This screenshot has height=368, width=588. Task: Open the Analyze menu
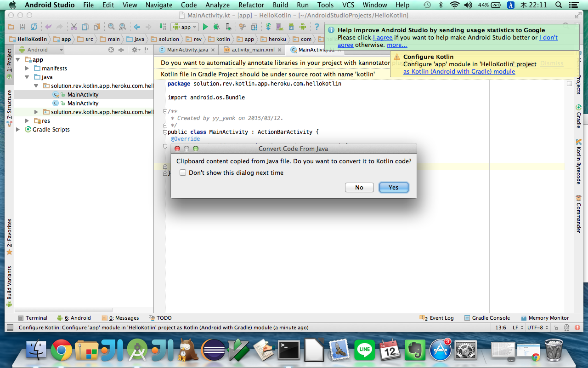[218, 5]
